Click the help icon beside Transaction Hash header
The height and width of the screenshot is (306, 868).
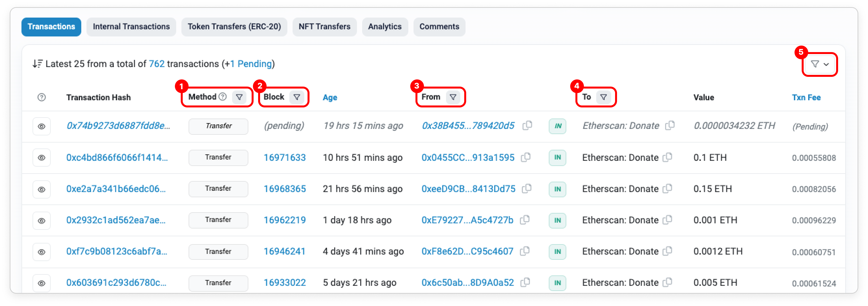(x=41, y=98)
